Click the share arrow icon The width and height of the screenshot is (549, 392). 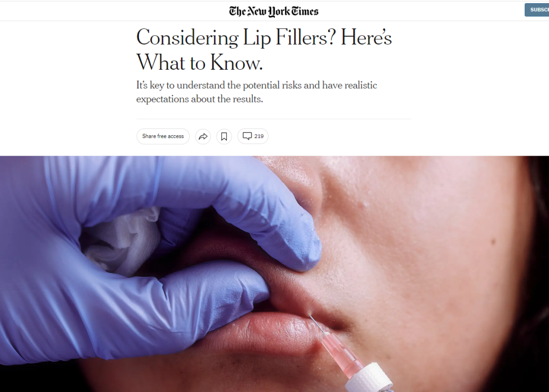click(x=203, y=136)
